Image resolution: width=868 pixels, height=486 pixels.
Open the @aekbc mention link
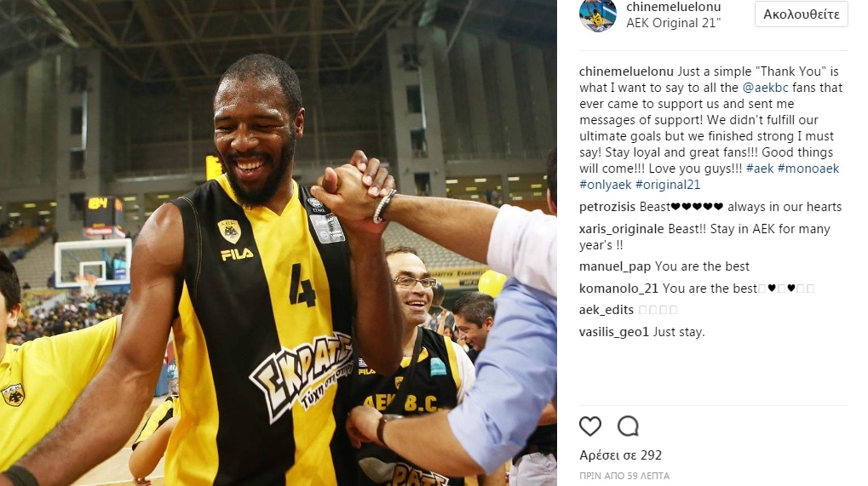(x=765, y=88)
